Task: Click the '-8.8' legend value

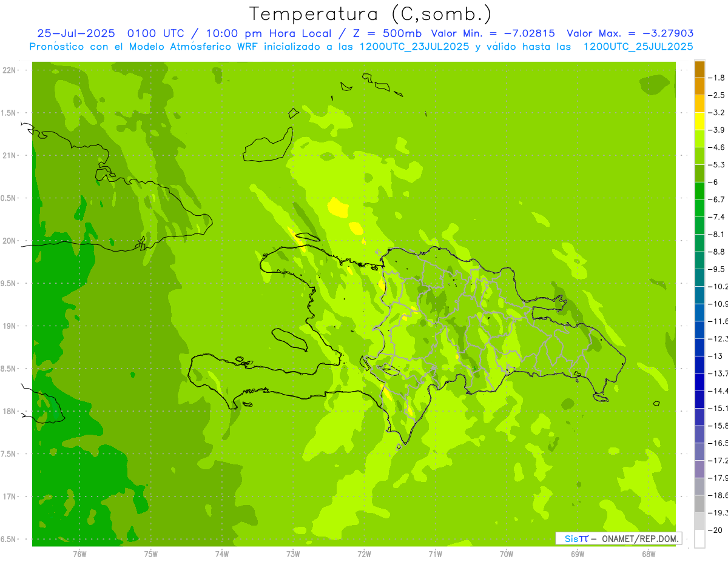Action: click(x=716, y=252)
